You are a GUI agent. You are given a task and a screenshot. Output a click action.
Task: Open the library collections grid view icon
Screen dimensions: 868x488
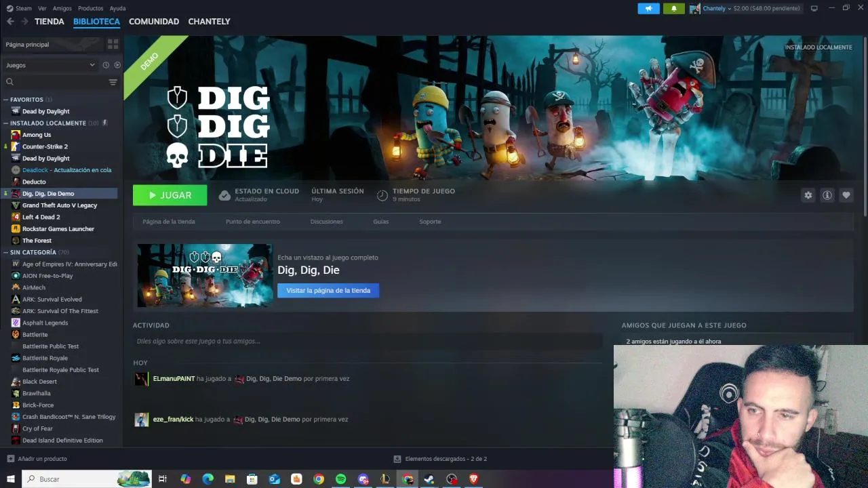pyautogui.click(x=113, y=44)
